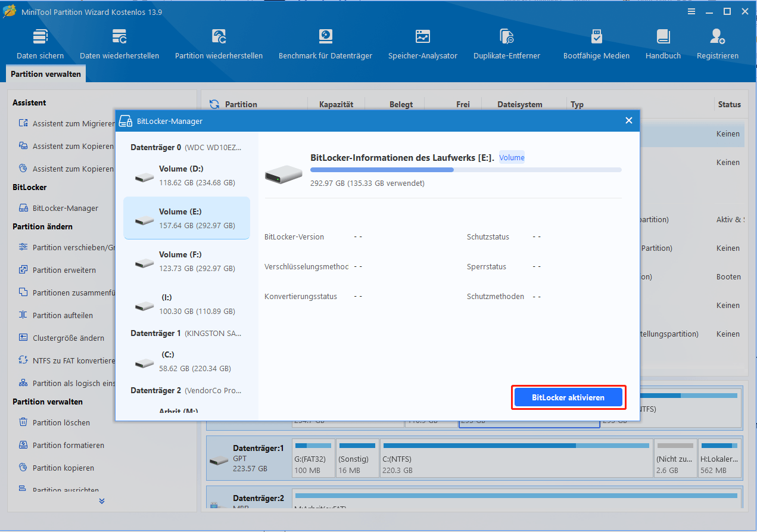The height and width of the screenshot is (532, 757).
Task: Select NTFS zu FAT konvertieren
Action: tap(67, 360)
